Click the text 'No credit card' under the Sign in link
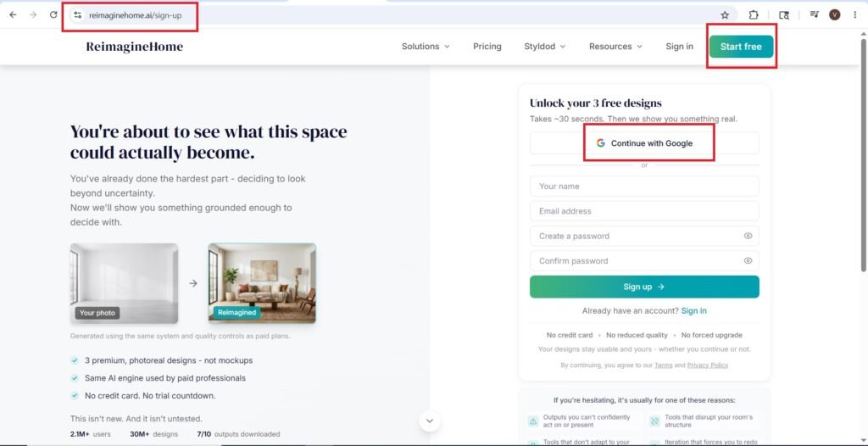Image resolution: width=868 pixels, height=446 pixels. pos(570,335)
